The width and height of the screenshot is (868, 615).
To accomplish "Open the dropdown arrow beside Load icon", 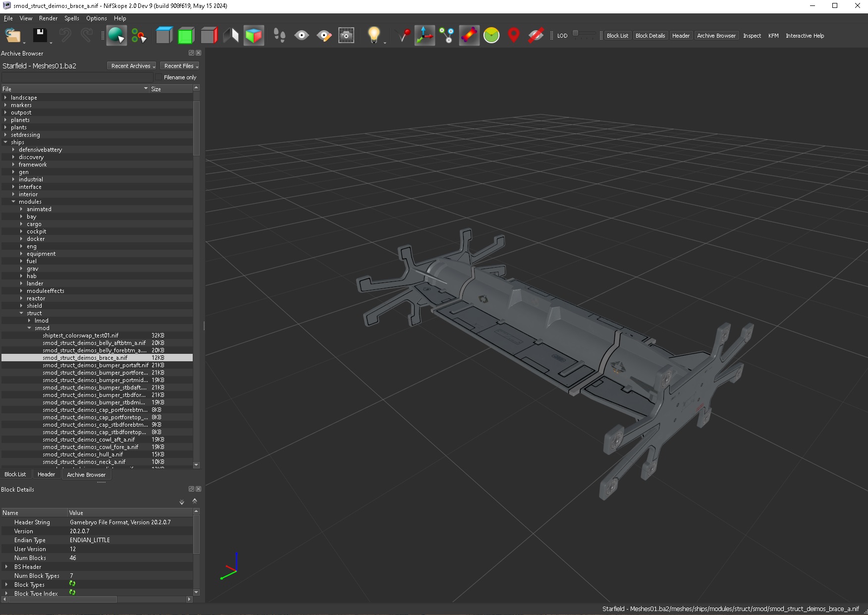I will [24, 43].
